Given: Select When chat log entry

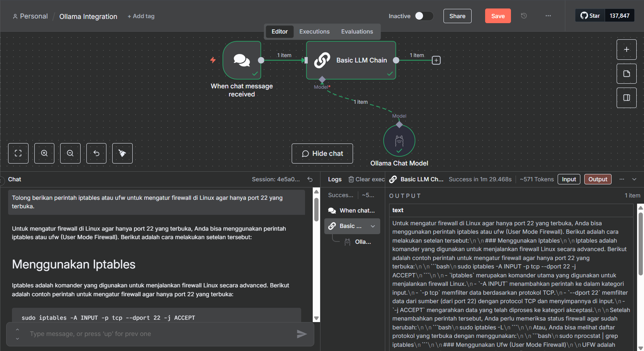Looking at the screenshot, I should click(352, 211).
